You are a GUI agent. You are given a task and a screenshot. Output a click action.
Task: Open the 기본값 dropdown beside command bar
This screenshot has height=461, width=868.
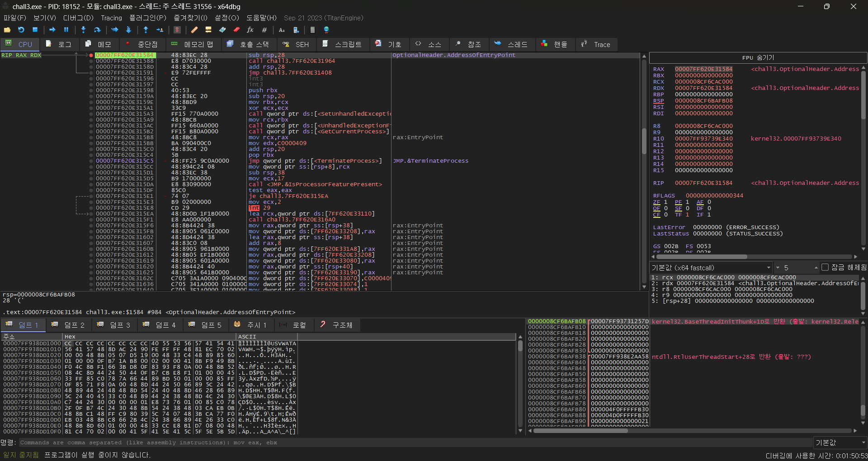(840, 442)
